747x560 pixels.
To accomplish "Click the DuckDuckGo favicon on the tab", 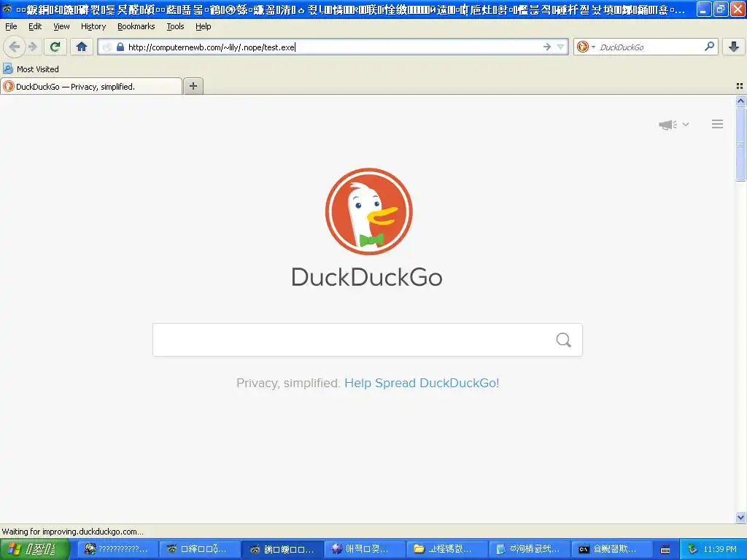I will 8,86.
